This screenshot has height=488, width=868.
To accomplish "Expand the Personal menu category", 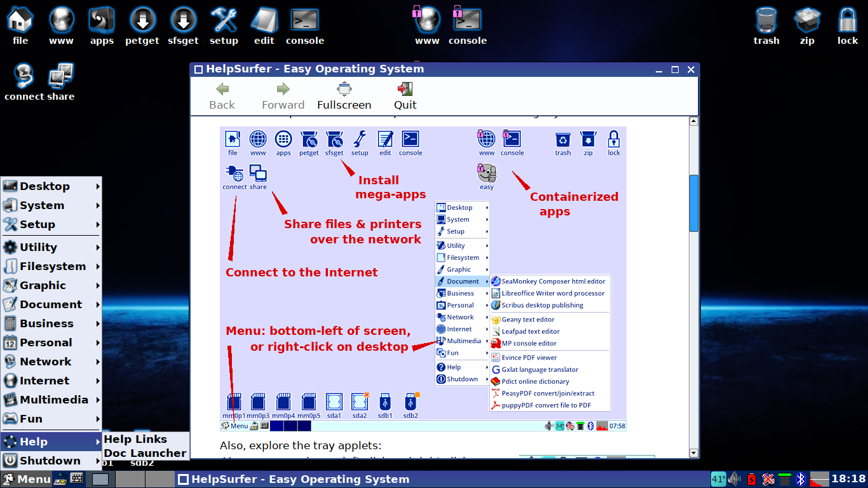I will pos(51,342).
